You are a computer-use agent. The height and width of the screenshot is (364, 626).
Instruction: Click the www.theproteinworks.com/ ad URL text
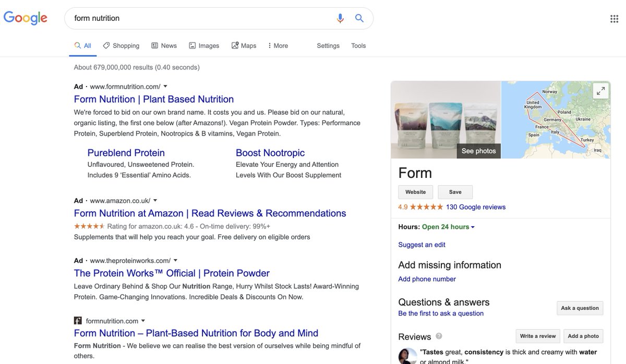130,260
